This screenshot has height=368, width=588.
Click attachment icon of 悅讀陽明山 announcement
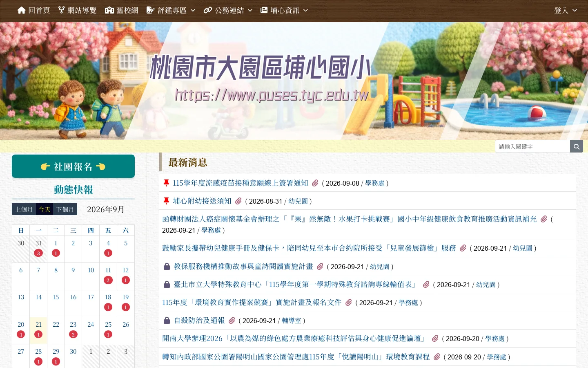pyautogui.click(x=437, y=357)
